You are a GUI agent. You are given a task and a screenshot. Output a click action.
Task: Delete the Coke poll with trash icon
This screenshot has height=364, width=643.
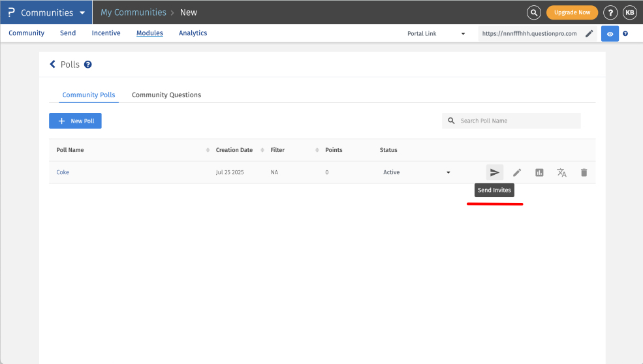click(584, 172)
